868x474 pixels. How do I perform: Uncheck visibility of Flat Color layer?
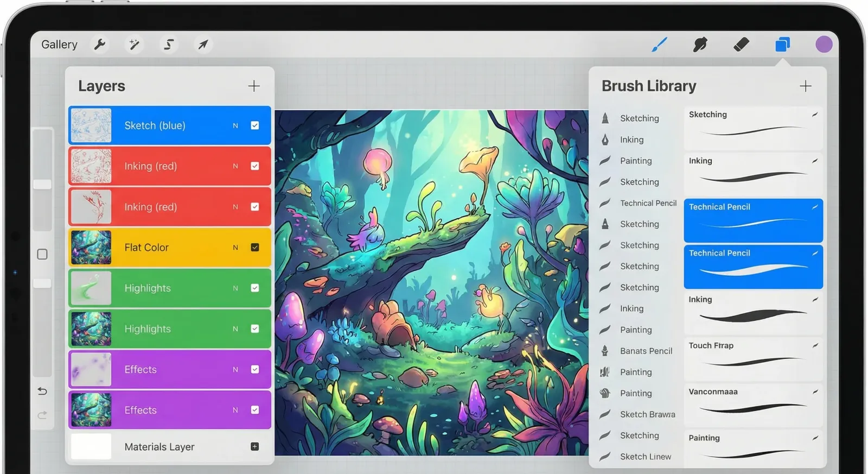click(255, 247)
